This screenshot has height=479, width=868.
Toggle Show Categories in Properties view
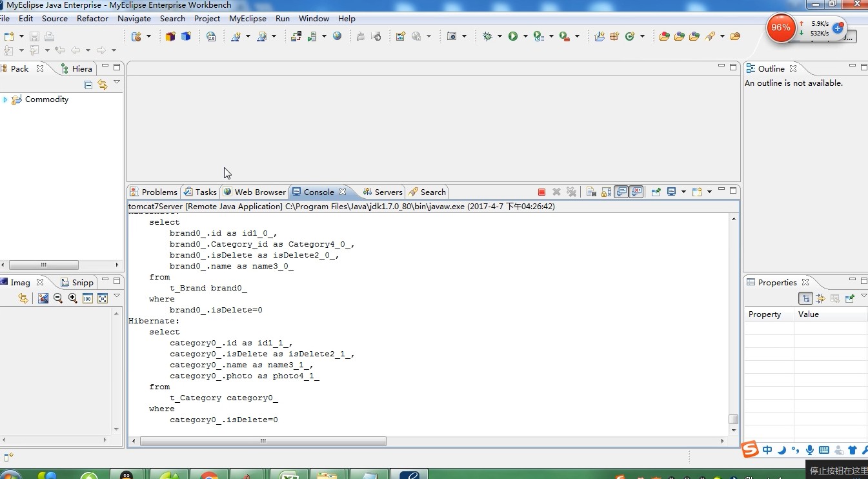click(805, 298)
